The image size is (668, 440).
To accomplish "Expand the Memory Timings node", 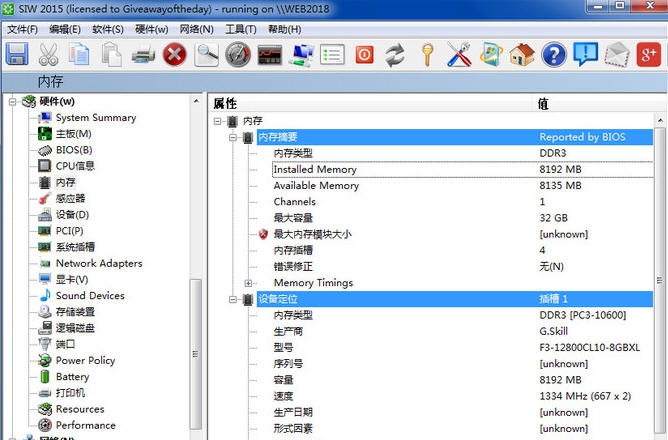I will pos(248,283).
